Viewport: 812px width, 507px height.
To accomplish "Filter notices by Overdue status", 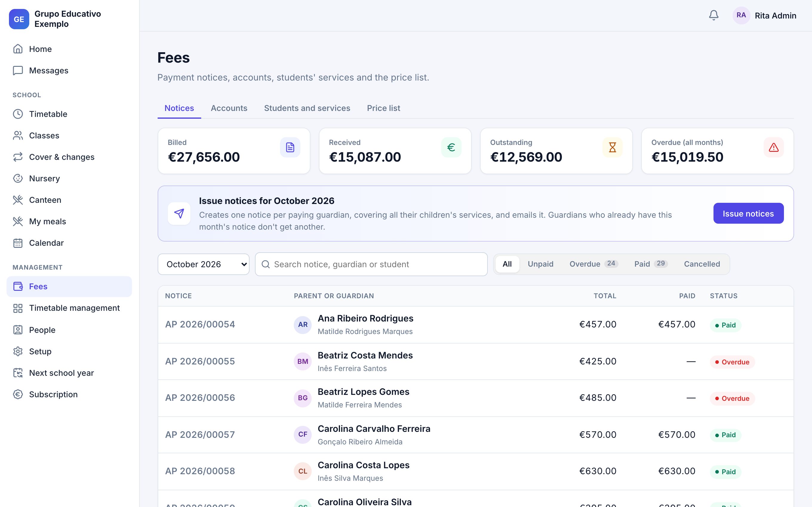I will pos(593,264).
